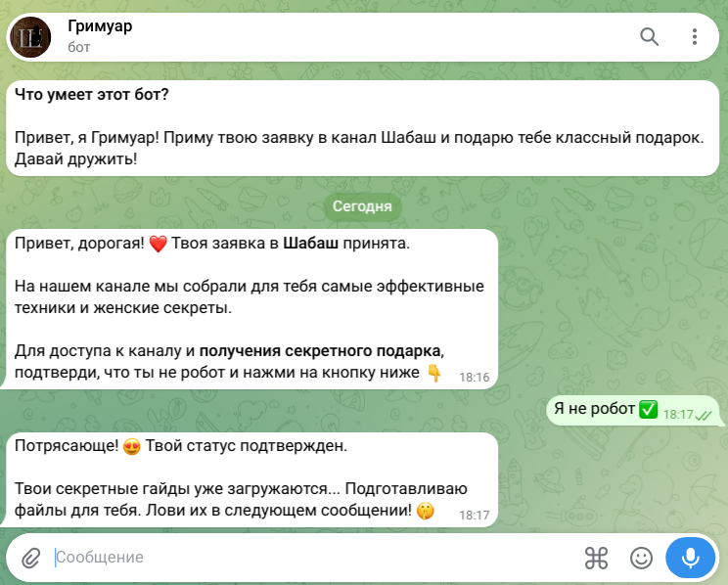Click the red heart emoji
Image resolution: width=728 pixels, height=585 pixels.
pyautogui.click(x=158, y=244)
